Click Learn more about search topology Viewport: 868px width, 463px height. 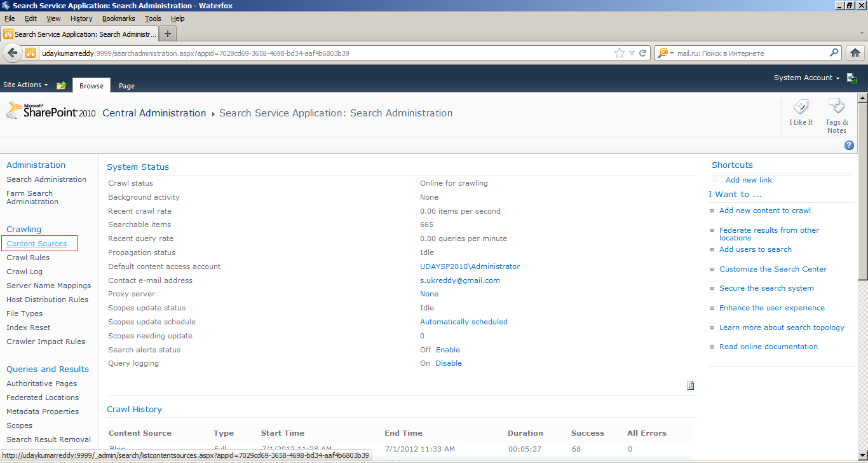point(782,328)
